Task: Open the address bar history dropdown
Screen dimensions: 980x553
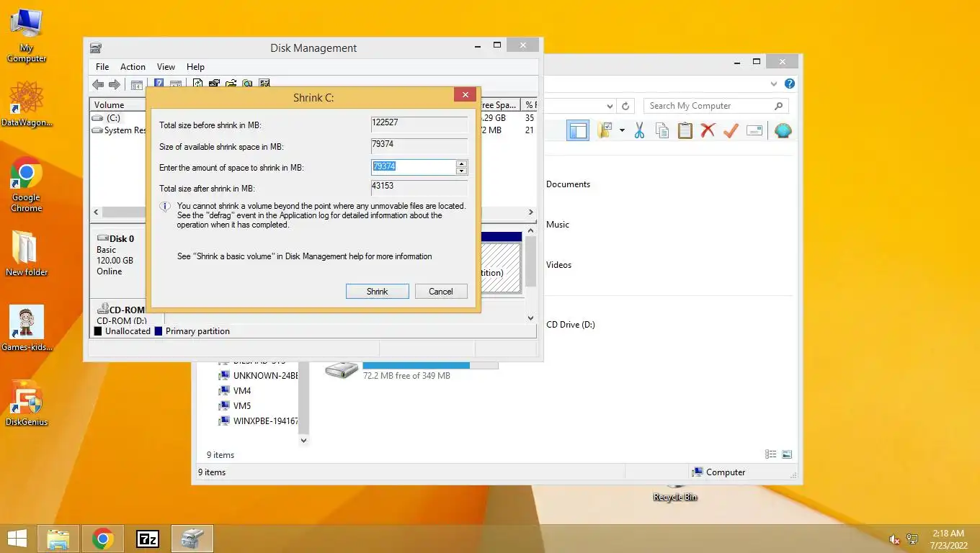Action: tap(610, 106)
